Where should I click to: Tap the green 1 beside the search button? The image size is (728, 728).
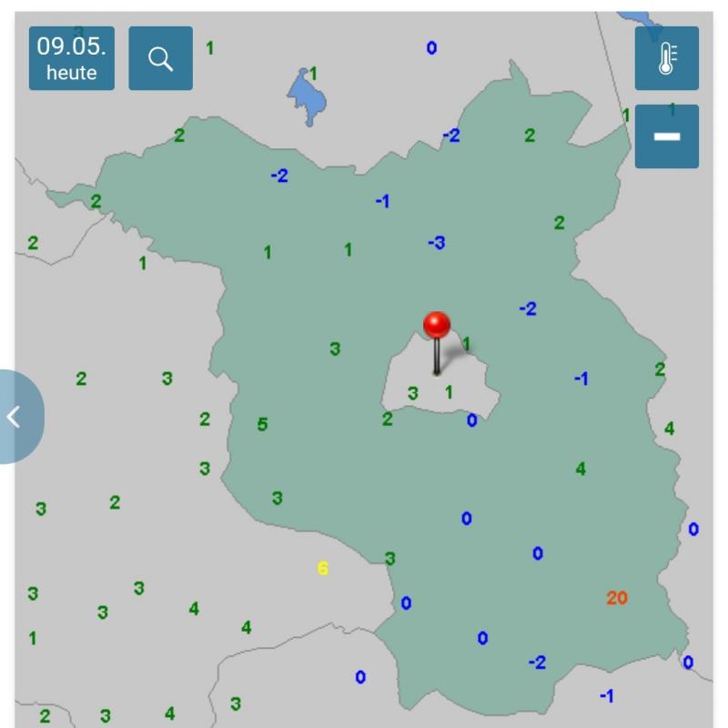(x=209, y=48)
